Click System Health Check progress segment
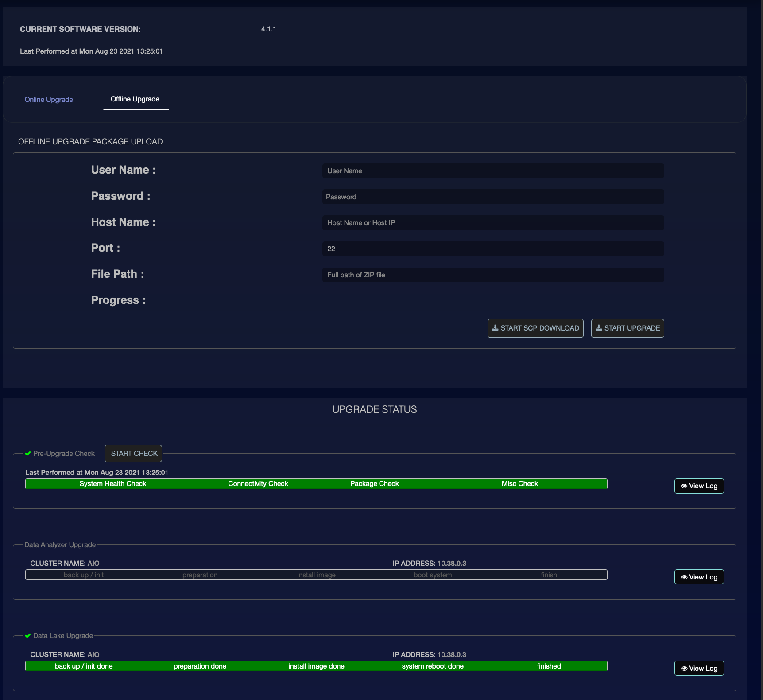Screen dimensions: 763x700 [x=112, y=484]
